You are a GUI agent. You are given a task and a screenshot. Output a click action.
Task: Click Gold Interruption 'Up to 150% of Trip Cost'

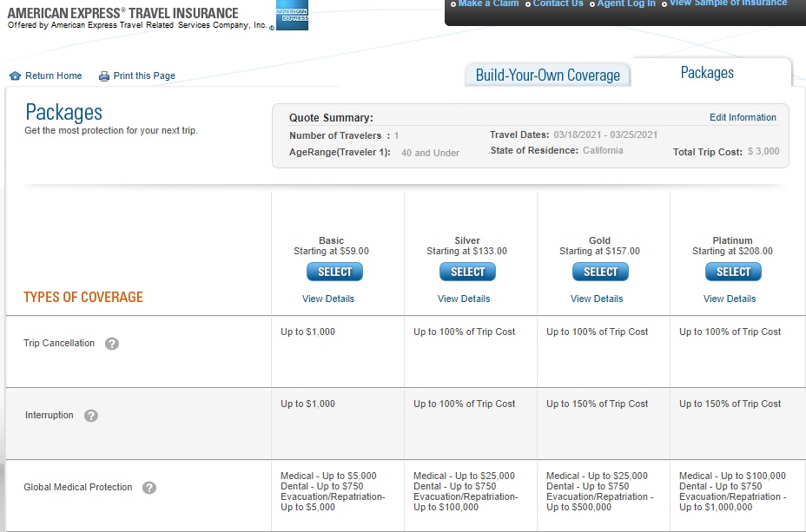(598, 404)
